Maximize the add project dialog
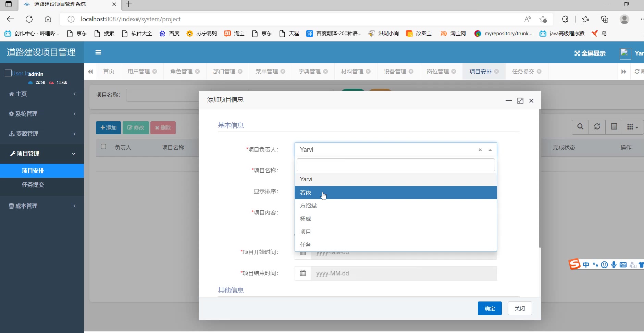Image resolution: width=644 pixels, height=333 pixels. tap(520, 101)
